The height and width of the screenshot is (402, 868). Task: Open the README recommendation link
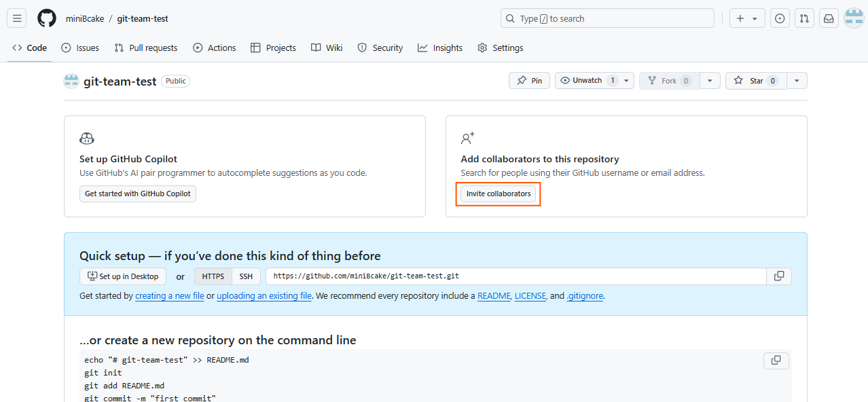[494, 296]
